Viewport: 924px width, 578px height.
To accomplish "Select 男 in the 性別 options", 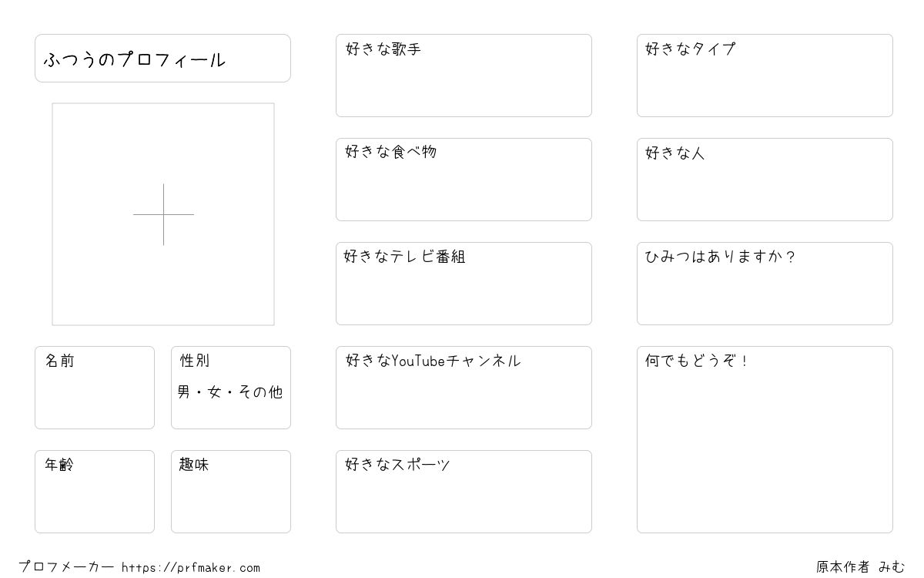I will tap(183, 392).
